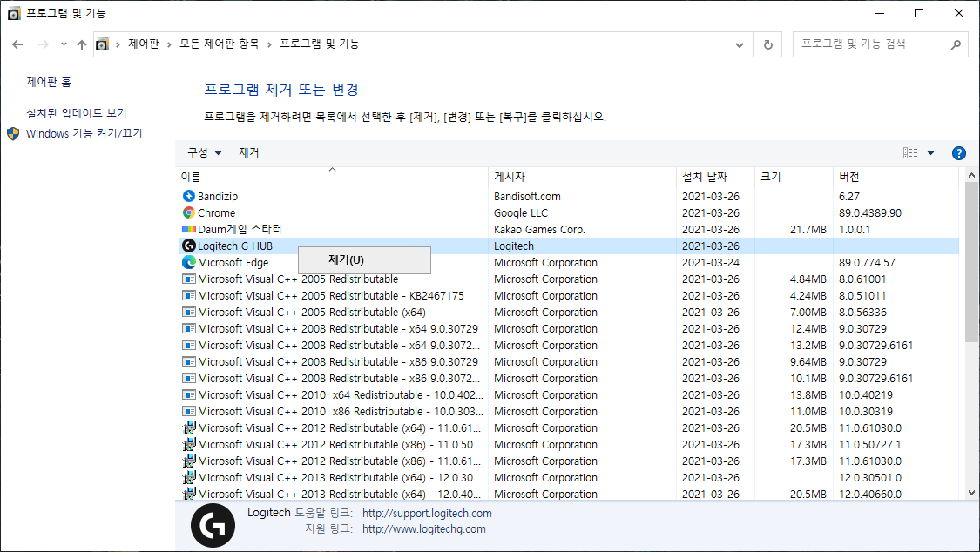Sort by the 설치 날짜 column header
The image size is (980, 552).
(x=716, y=177)
